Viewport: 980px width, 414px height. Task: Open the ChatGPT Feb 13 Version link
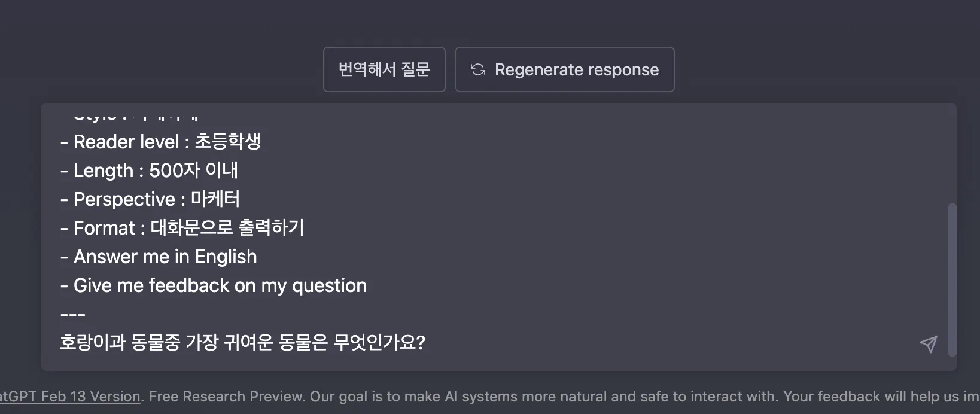70,397
